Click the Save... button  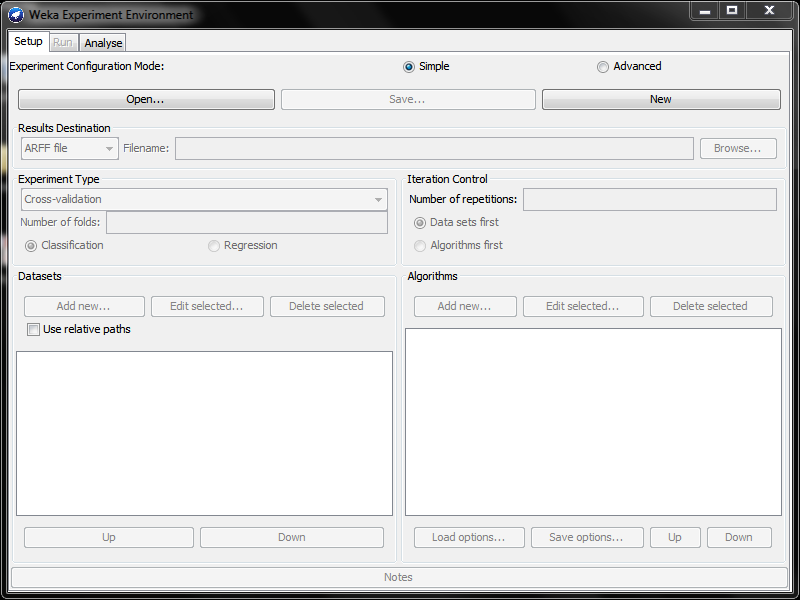408,99
